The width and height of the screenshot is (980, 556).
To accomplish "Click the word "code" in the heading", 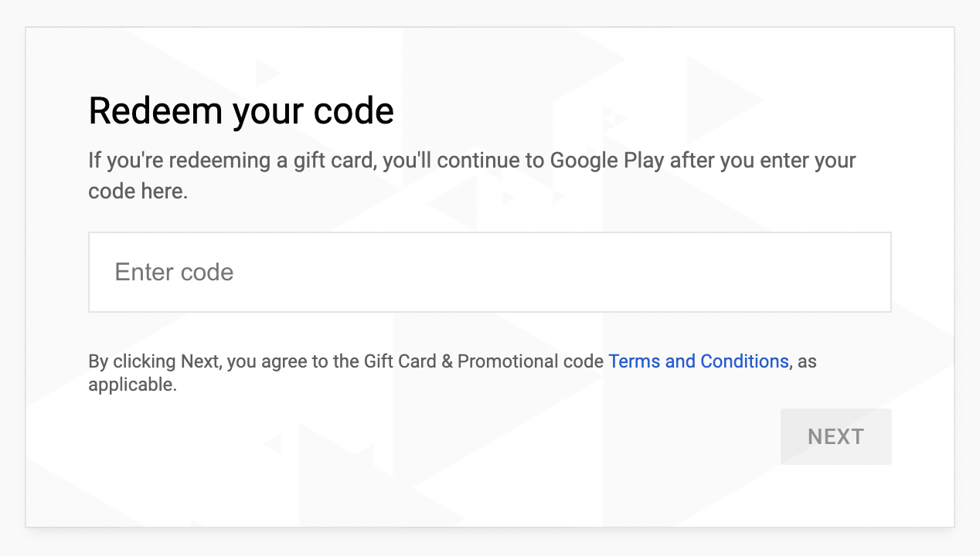I will [x=353, y=111].
